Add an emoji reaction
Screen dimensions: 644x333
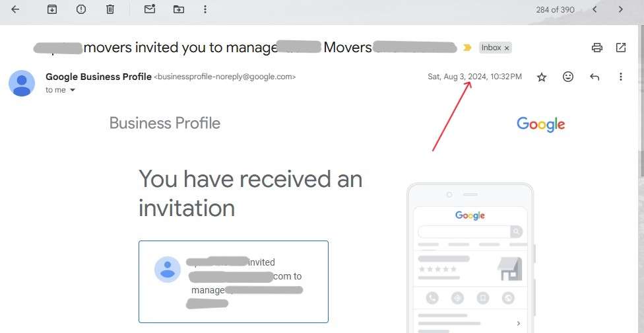pyautogui.click(x=568, y=77)
